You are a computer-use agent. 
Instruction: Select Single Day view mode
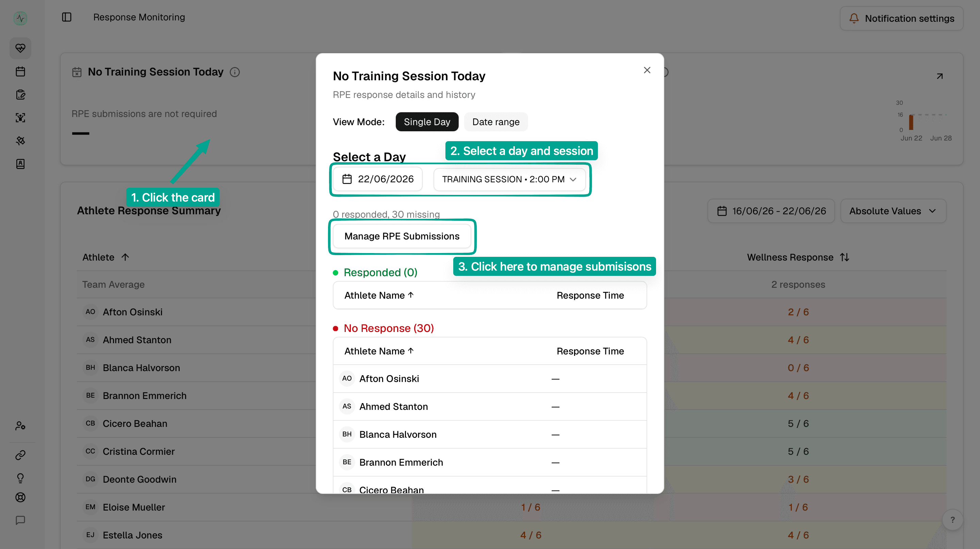[x=427, y=122]
